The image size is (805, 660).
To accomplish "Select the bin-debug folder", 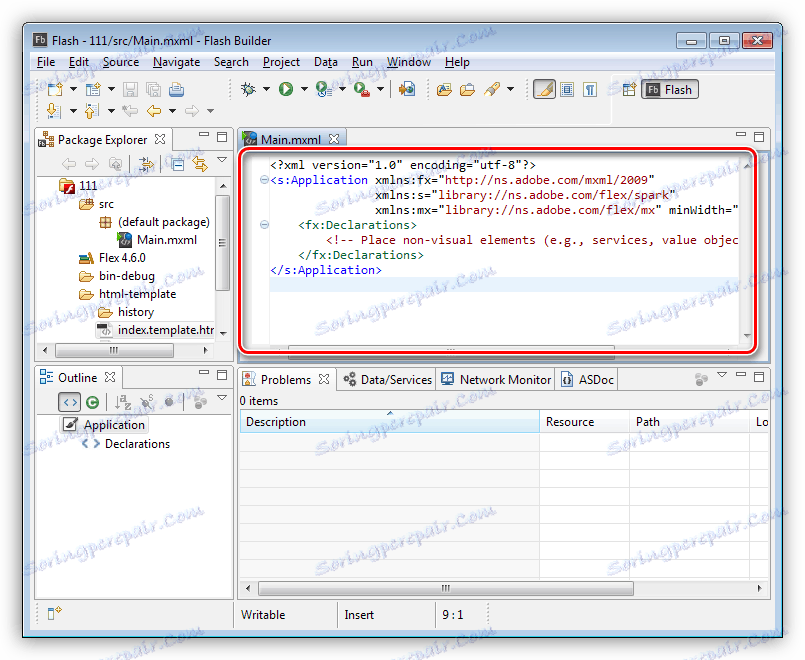I will tap(117, 276).
